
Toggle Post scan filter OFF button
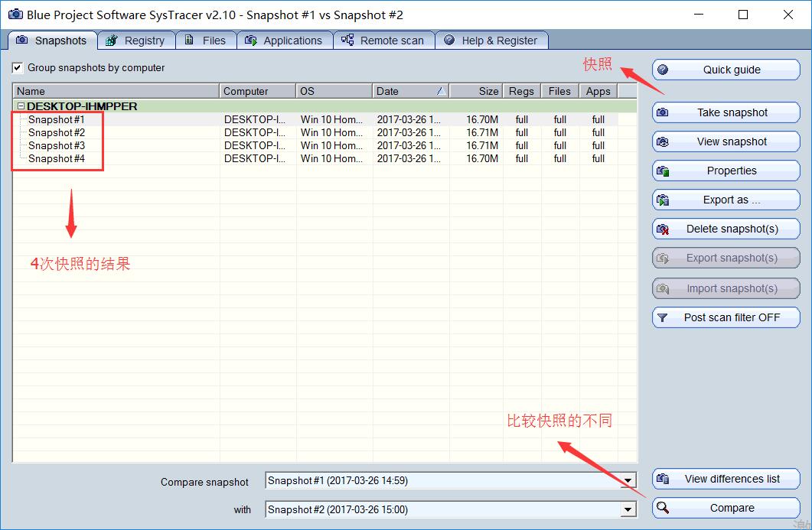726,317
